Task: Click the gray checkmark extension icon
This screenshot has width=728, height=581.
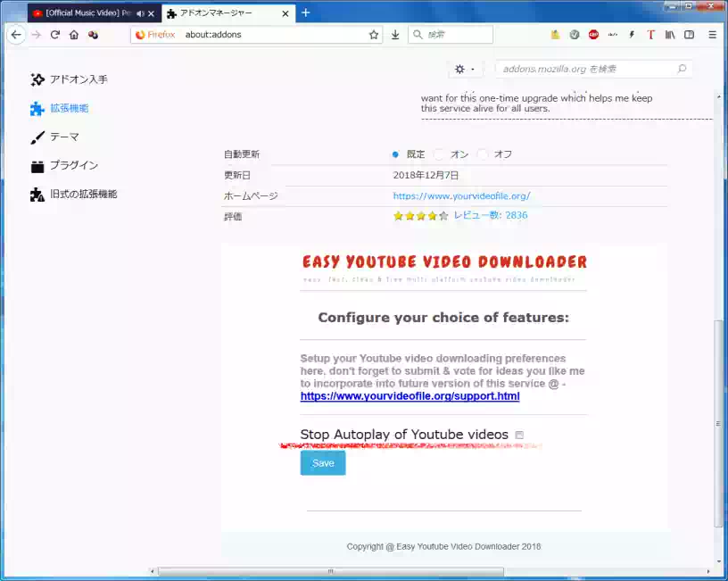Action: pos(575,35)
